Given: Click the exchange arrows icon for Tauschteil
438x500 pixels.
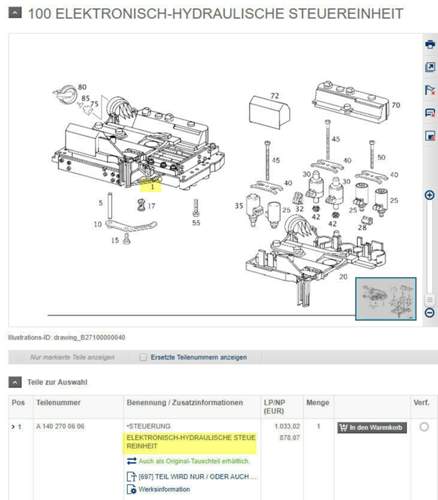Looking at the screenshot, I should [x=132, y=461].
